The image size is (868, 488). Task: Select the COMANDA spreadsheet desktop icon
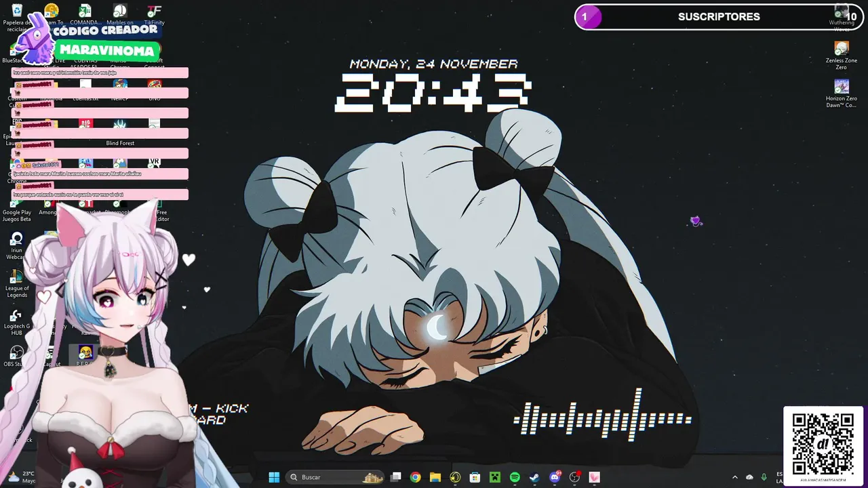click(x=85, y=15)
